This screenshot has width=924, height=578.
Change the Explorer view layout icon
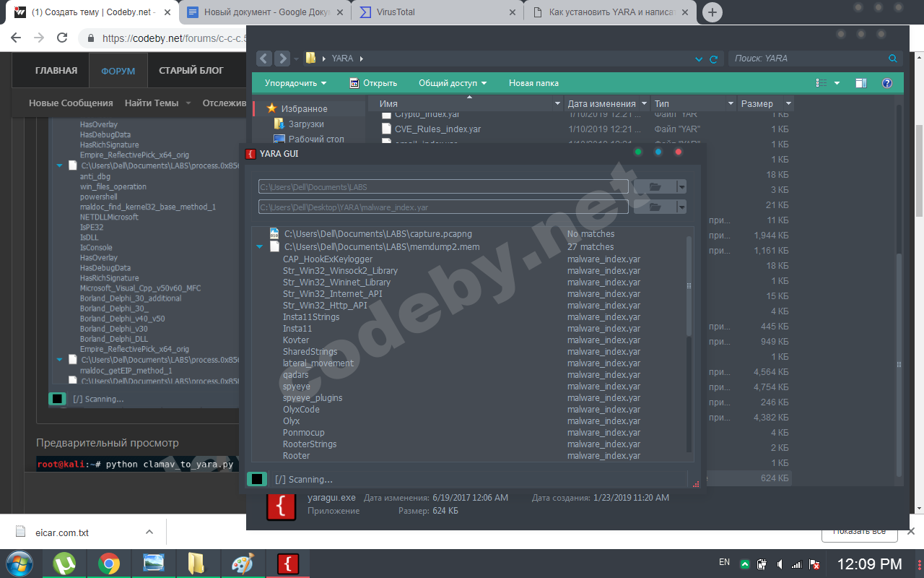tap(821, 83)
